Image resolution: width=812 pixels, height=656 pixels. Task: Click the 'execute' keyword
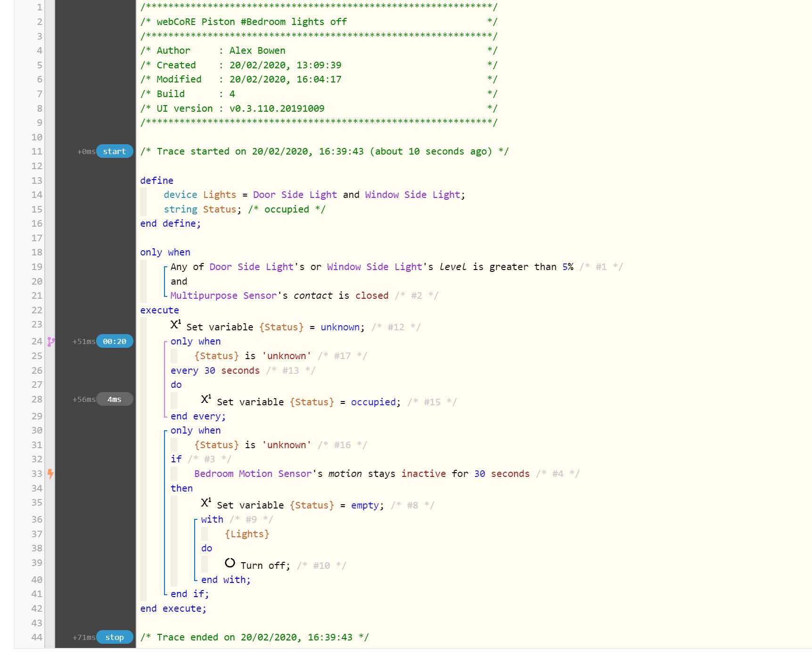coord(159,310)
